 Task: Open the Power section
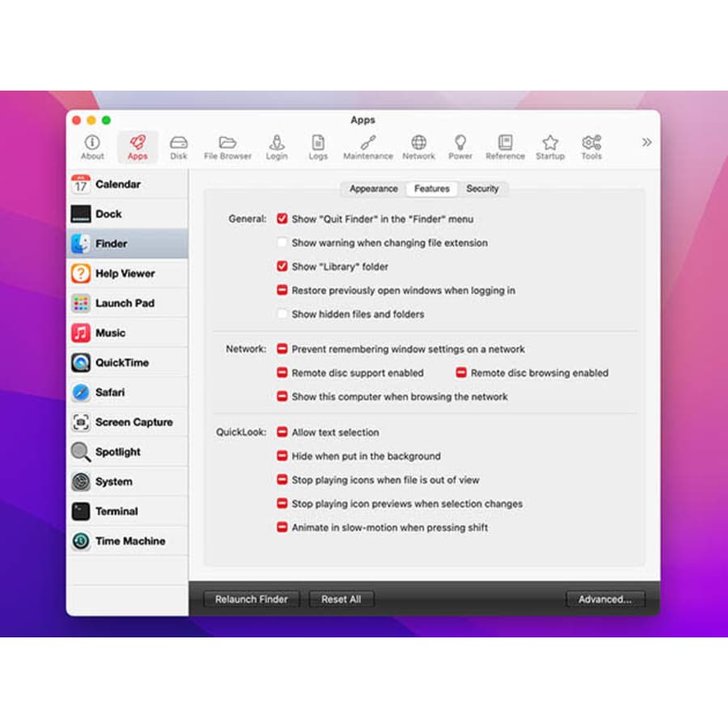(460, 144)
